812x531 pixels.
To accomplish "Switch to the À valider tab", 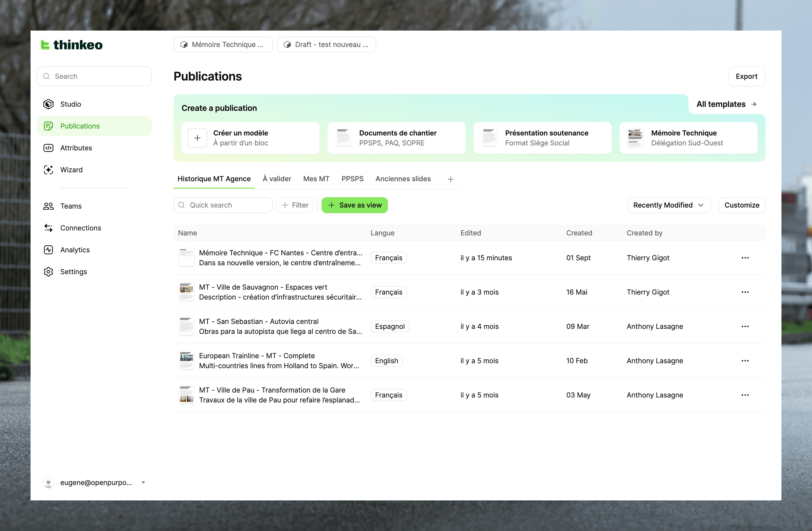I will coord(277,178).
